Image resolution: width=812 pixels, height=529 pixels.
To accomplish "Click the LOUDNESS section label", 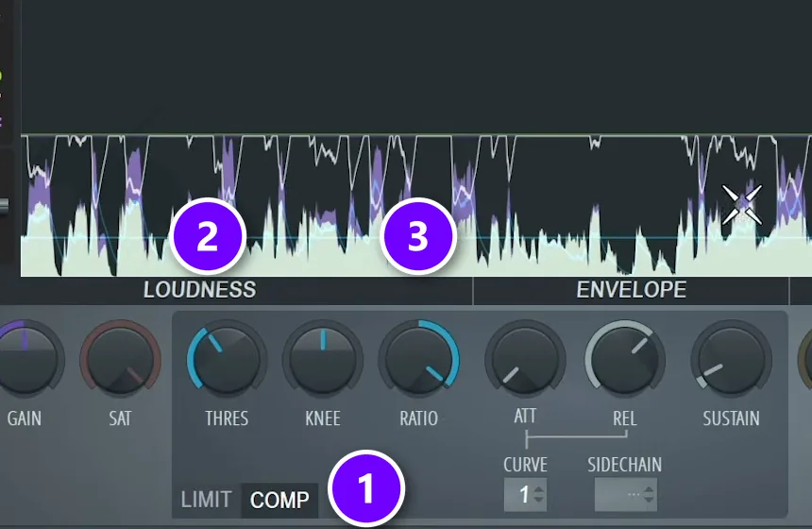I will [200, 290].
